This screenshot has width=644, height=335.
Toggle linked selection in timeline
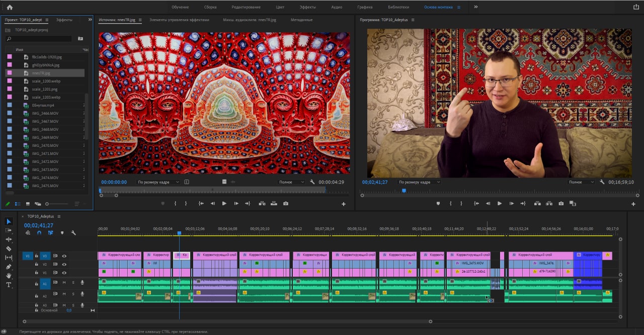(51, 233)
